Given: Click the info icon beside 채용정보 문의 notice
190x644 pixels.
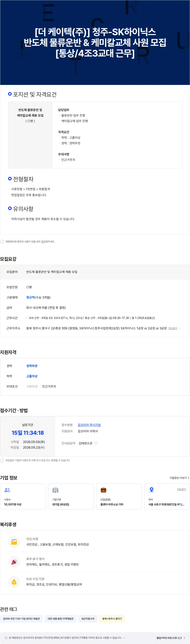Looking at the screenshot, I should (2, 242).
